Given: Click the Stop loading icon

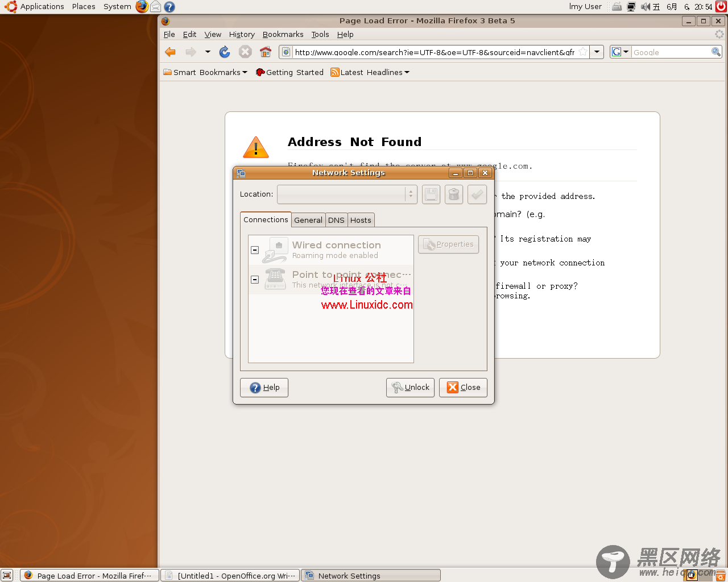Looking at the screenshot, I should pos(245,52).
